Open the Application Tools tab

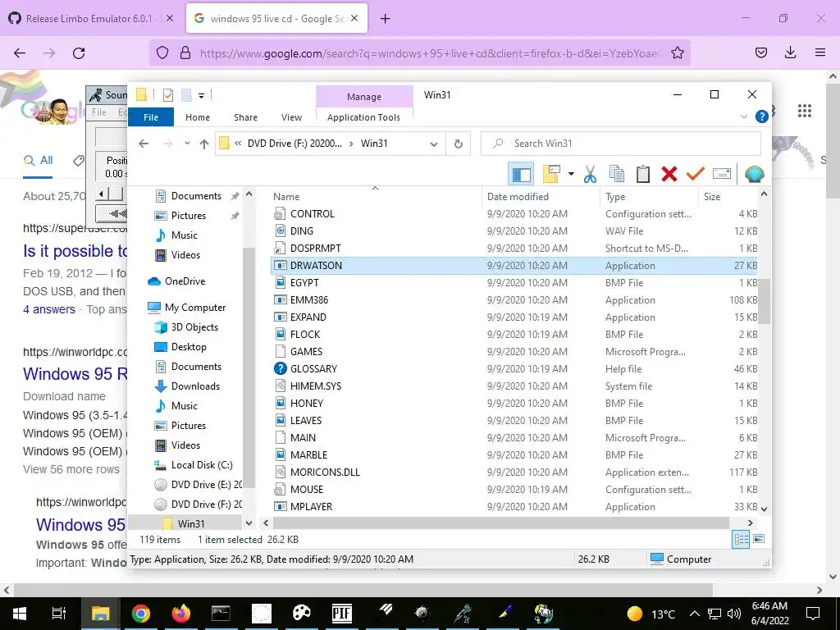click(x=363, y=117)
